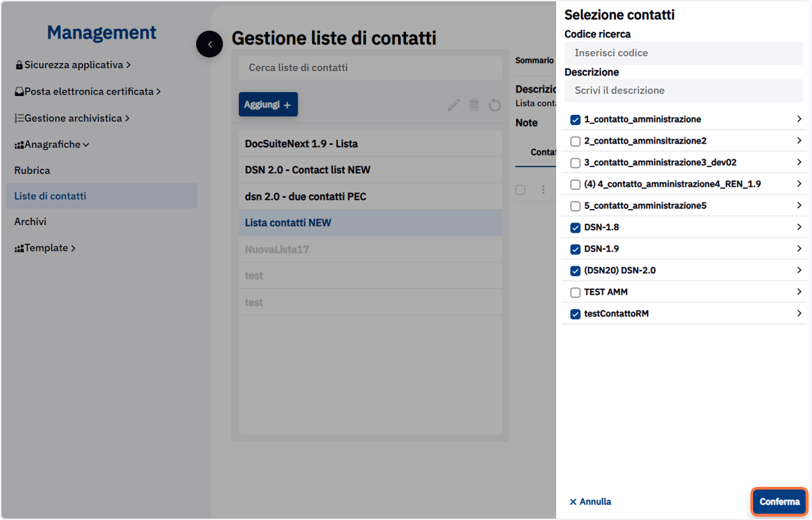The image size is (812, 520).
Task: Check the TEST AMM checkbox
Action: coord(575,293)
